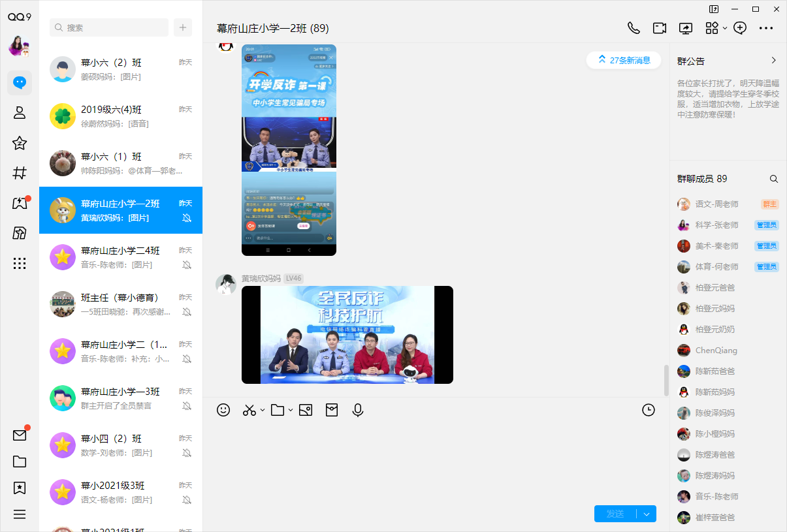Click the microphone voice message icon
The height and width of the screenshot is (532, 787).
tap(358, 410)
